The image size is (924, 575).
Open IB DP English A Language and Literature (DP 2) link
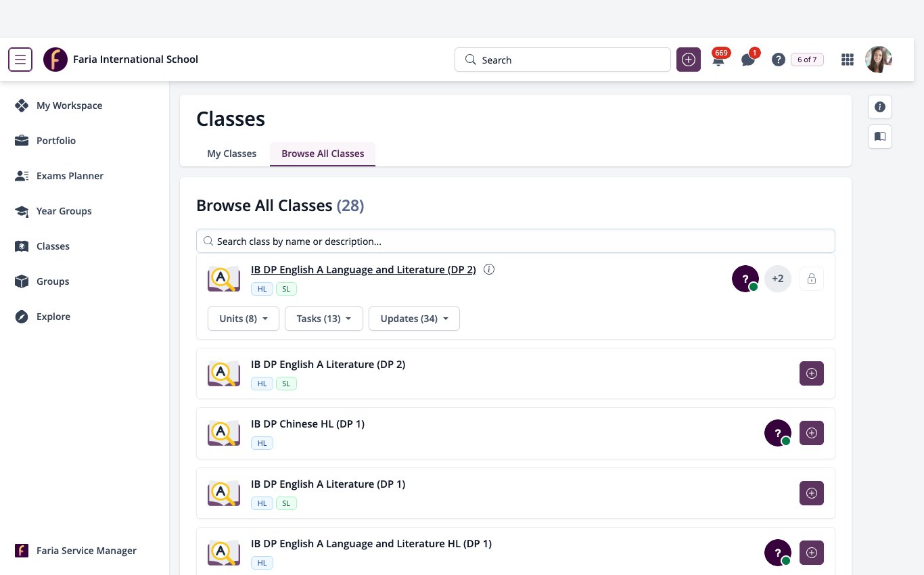(x=363, y=269)
